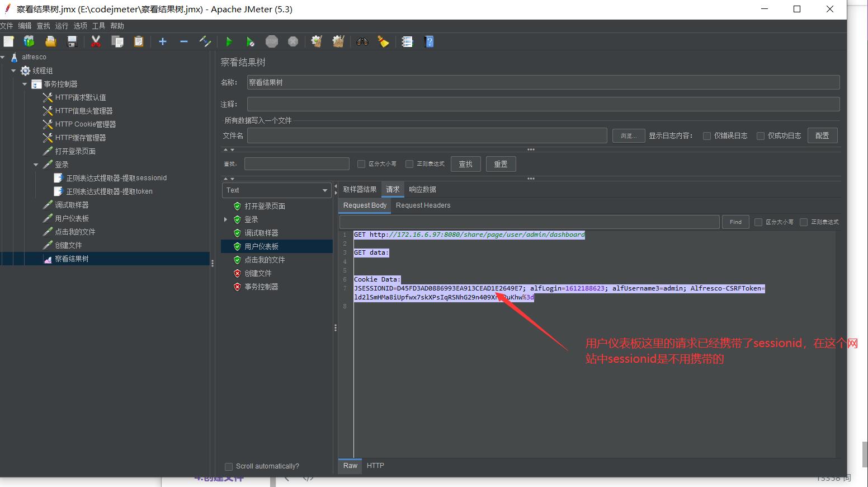868x487 pixels.
Task: Click the 浏览 file browse button
Action: point(628,135)
